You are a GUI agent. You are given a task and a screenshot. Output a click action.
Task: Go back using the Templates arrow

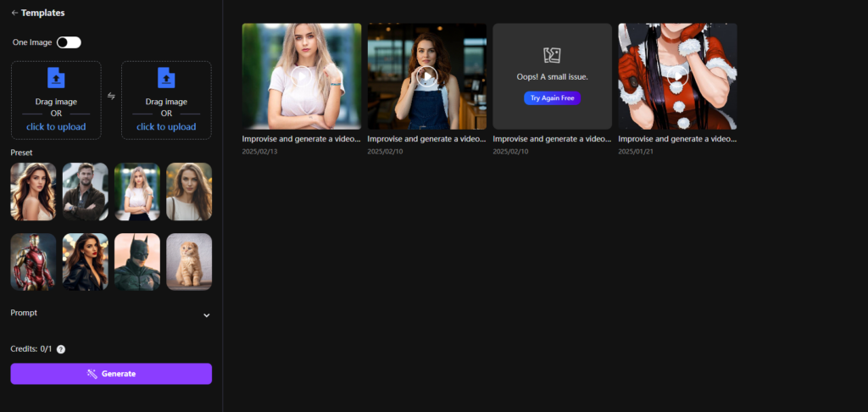click(14, 13)
